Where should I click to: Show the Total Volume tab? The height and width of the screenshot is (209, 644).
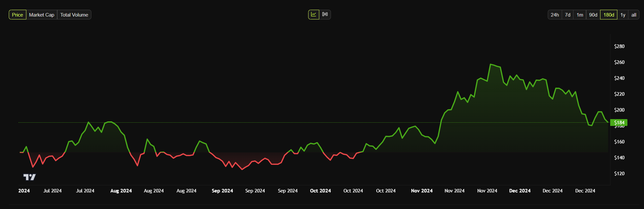click(x=74, y=15)
